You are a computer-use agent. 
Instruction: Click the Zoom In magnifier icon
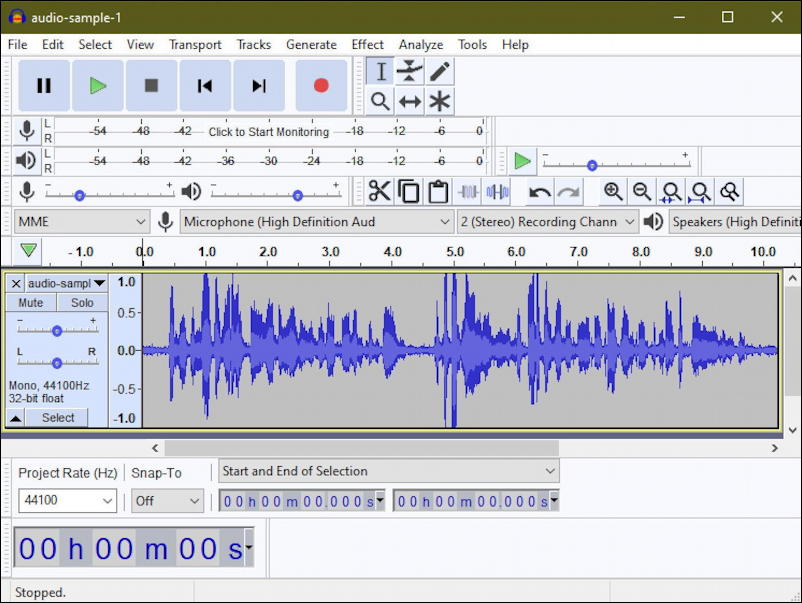click(613, 191)
